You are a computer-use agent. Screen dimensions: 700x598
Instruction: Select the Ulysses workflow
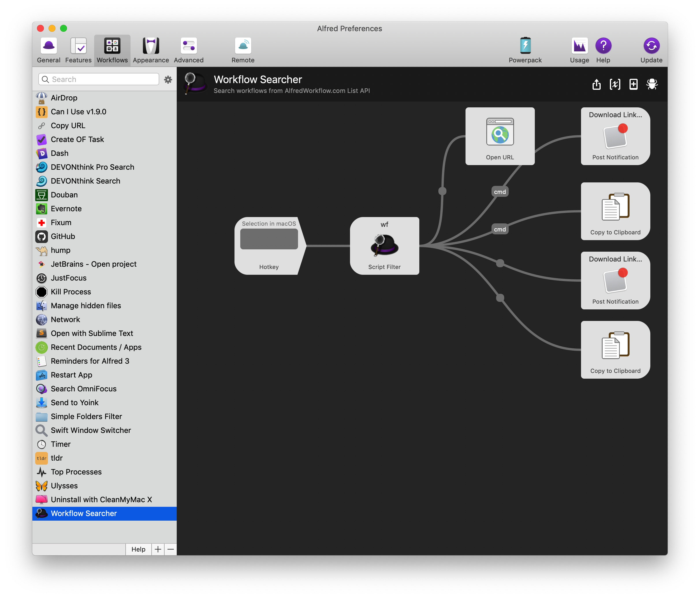tap(104, 485)
